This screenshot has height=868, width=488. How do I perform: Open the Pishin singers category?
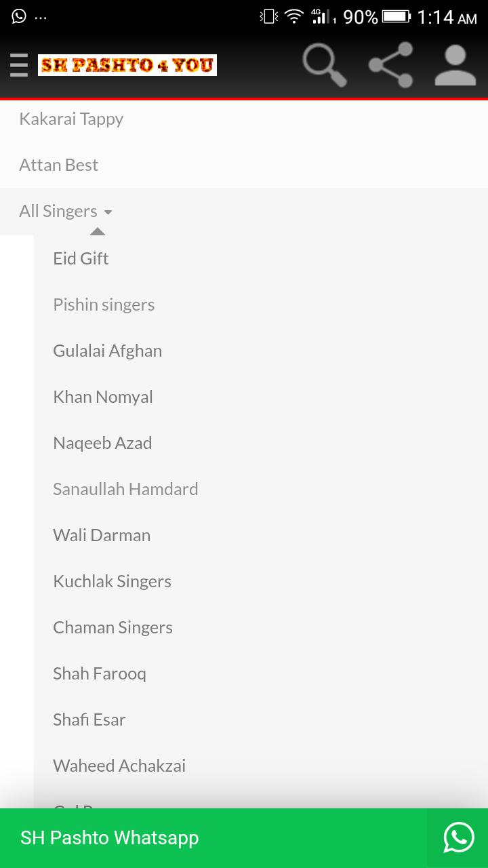tap(104, 304)
